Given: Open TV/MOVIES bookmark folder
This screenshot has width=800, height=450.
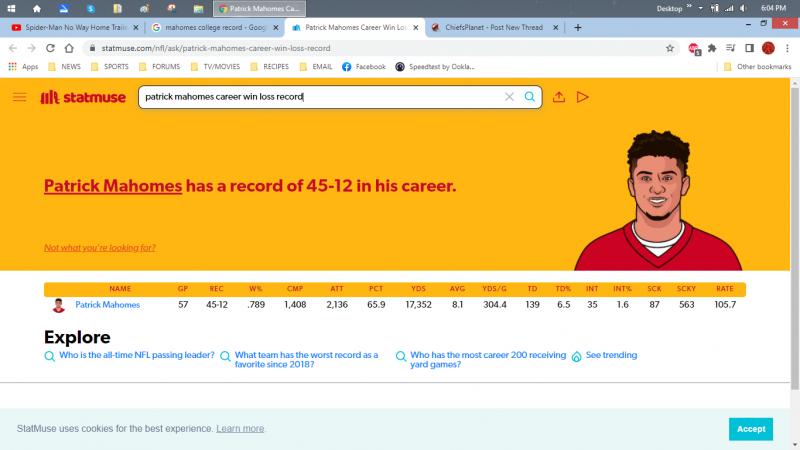Looking at the screenshot, I should tap(215, 67).
